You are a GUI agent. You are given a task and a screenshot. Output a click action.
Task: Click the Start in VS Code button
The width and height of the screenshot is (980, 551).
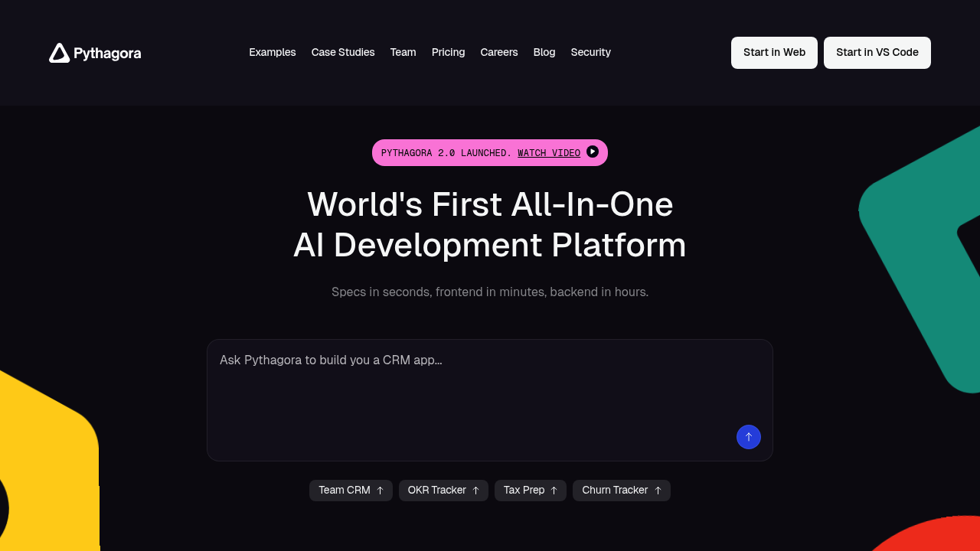click(x=877, y=53)
